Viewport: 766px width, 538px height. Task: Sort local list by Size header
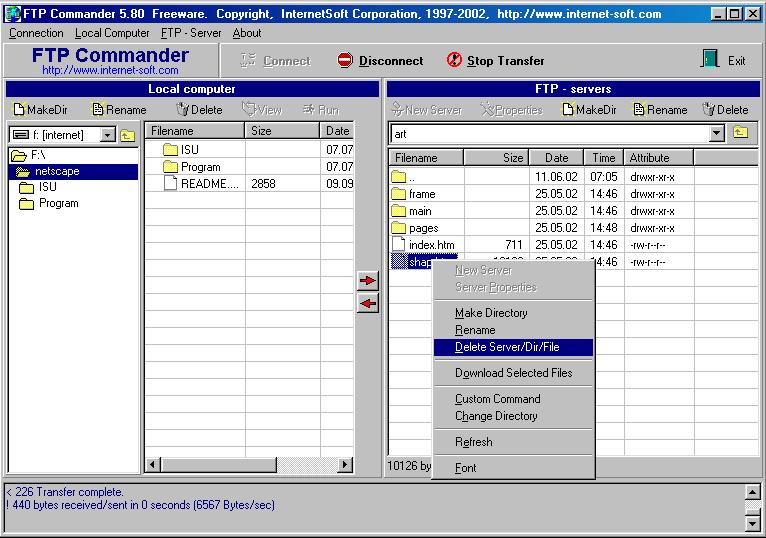pos(282,131)
